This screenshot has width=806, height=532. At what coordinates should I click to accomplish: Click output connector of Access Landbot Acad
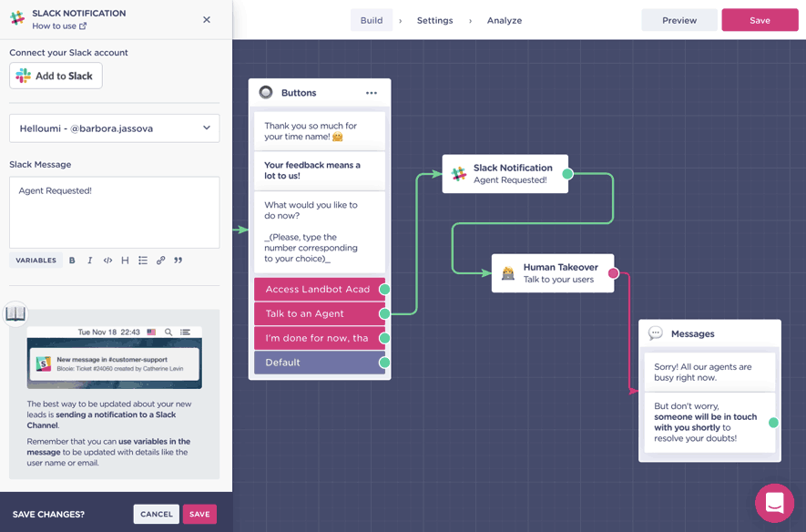(x=384, y=290)
